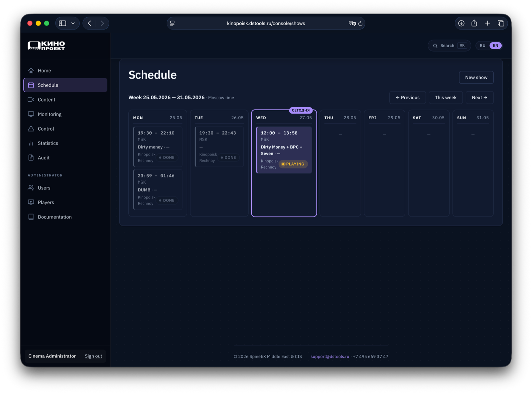This screenshot has height=394, width=532.
Task: Click the Home house icon in sidebar
Action: pos(31,70)
